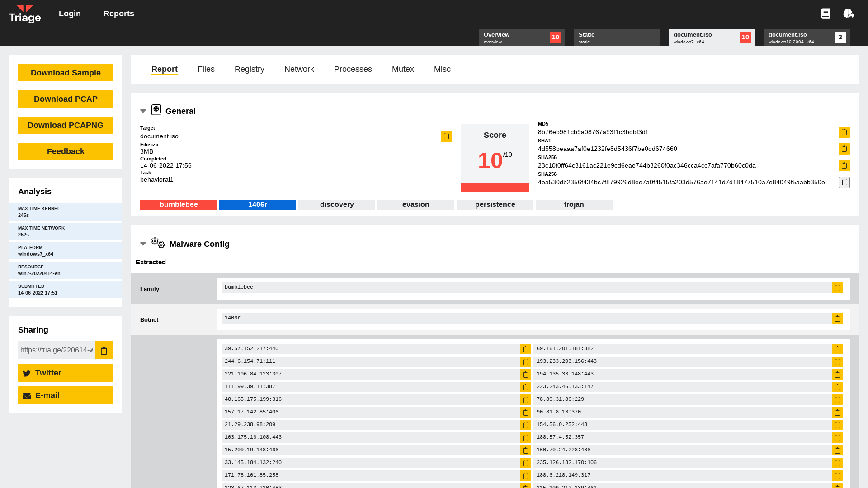Copy C2 address 221.106.84.123:307
The height and width of the screenshot is (488, 868).
[x=525, y=375]
